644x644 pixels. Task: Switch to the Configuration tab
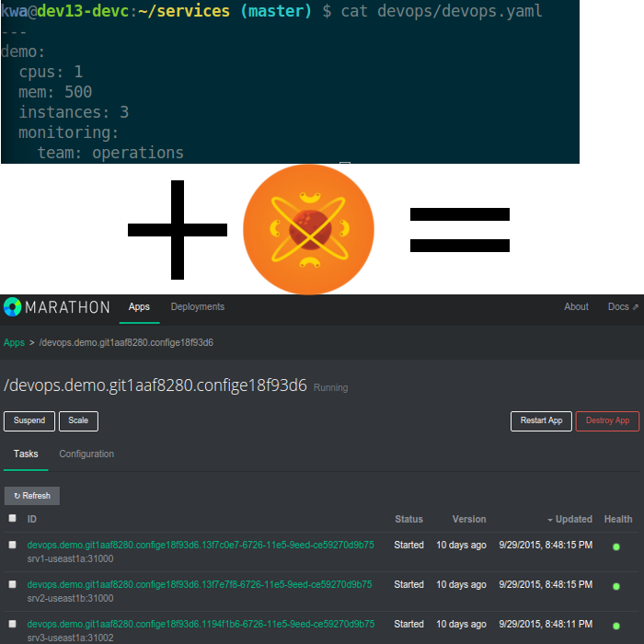pos(86,454)
